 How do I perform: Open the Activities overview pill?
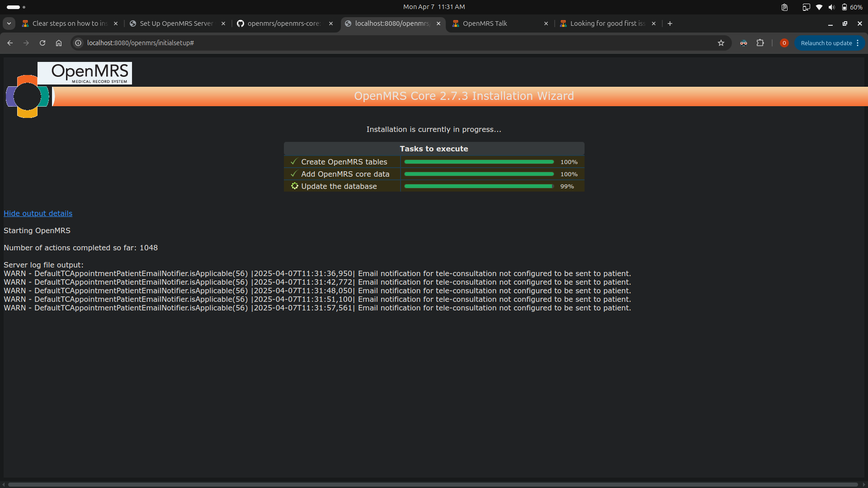[16, 7]
